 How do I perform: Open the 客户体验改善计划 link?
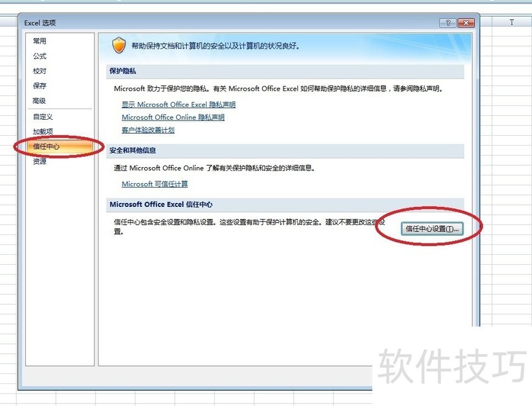tap(148, 130)
